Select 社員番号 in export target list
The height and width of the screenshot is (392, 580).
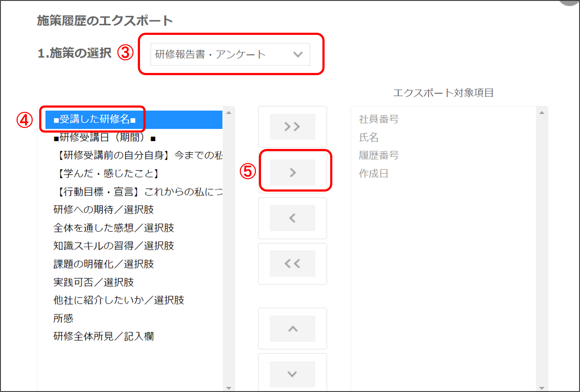click(379, 119)
